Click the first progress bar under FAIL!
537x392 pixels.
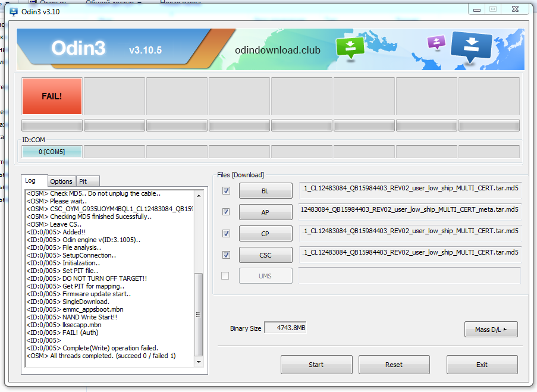52,126
